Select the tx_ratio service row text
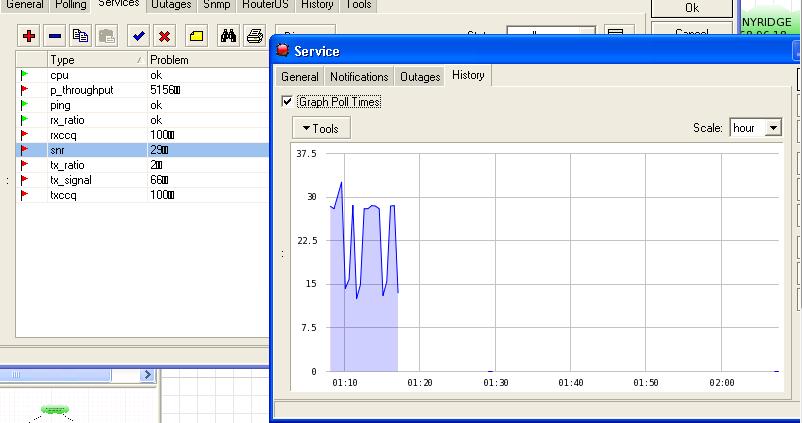Image resolution: width=802 pixels, height=423 pixels. point(67,165)
